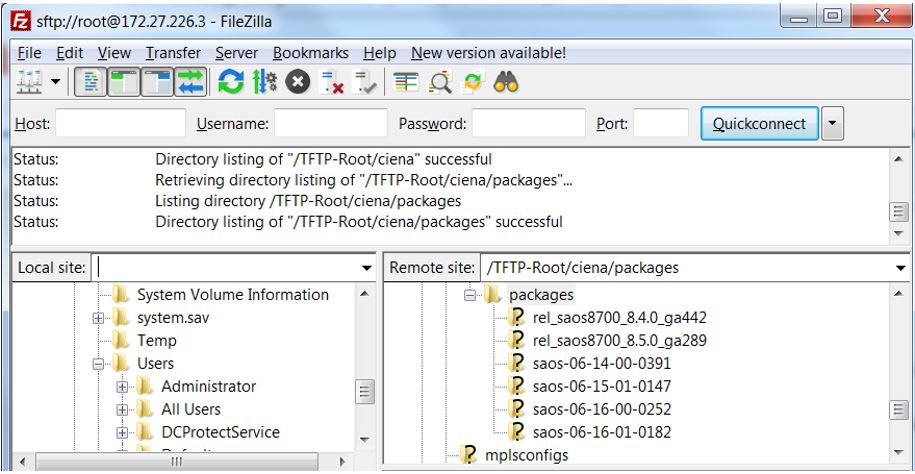This screenshot has width=915, height=474.
Task: Toggle directory comparison icon
Action: coord(440,84)
